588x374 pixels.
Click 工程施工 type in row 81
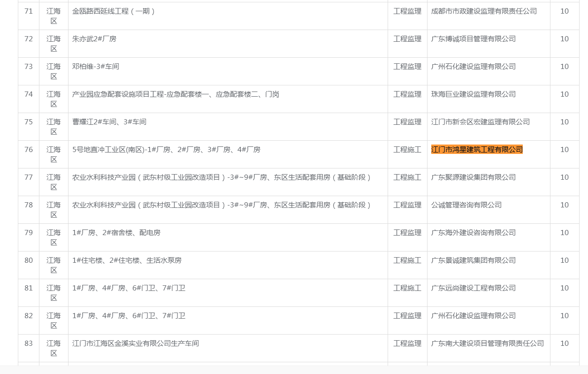[x=407, y=288]
